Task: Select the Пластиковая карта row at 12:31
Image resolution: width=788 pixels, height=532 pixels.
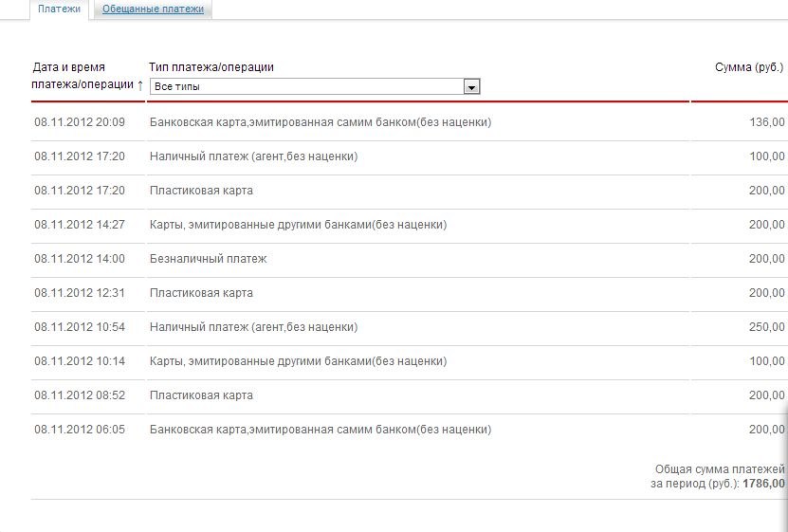Action: coord(408,293)
